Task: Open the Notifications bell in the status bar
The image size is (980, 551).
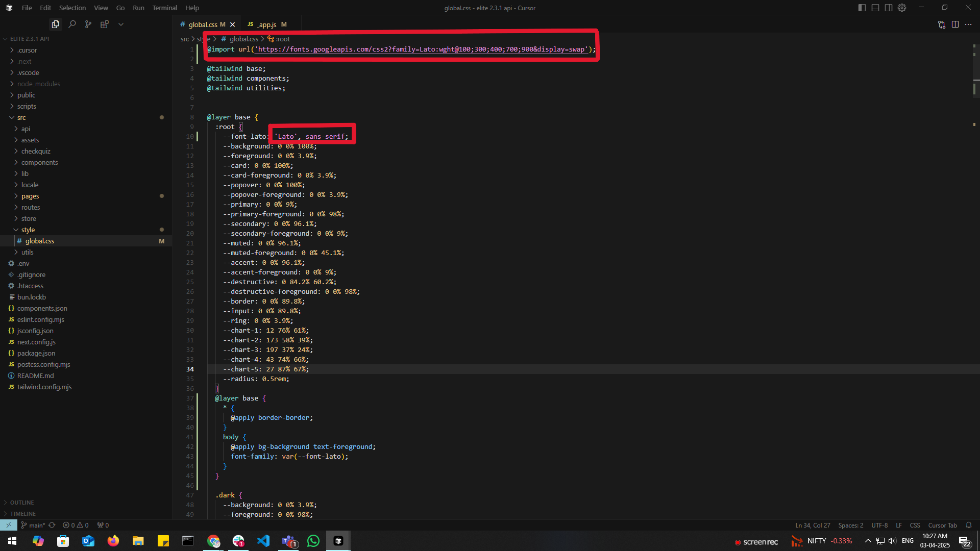Action: tap(968, 525)
